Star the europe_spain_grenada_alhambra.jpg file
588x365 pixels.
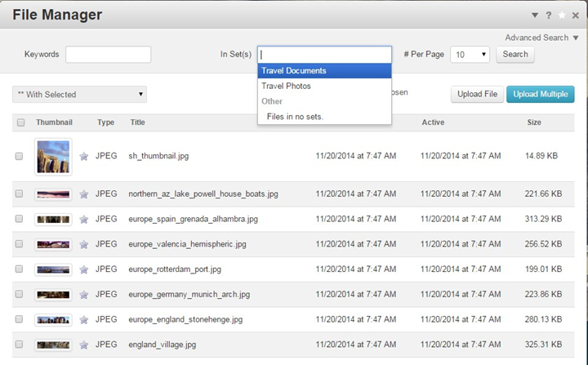tap(83, 220)
